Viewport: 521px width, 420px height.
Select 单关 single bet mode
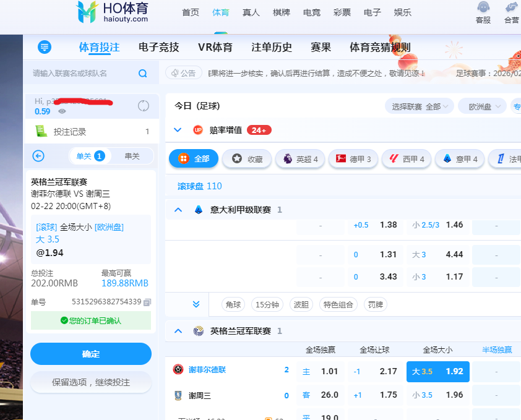pos(90,156)
